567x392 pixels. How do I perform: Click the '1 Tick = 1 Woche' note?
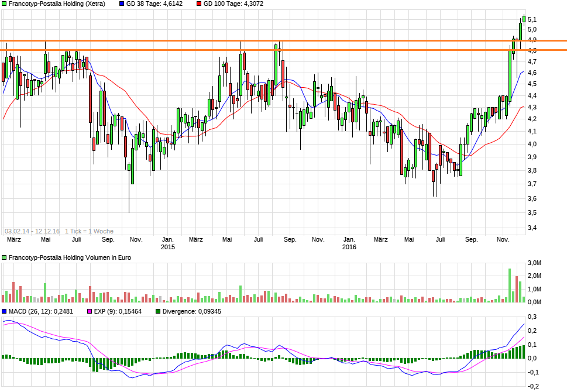point(90,231)
